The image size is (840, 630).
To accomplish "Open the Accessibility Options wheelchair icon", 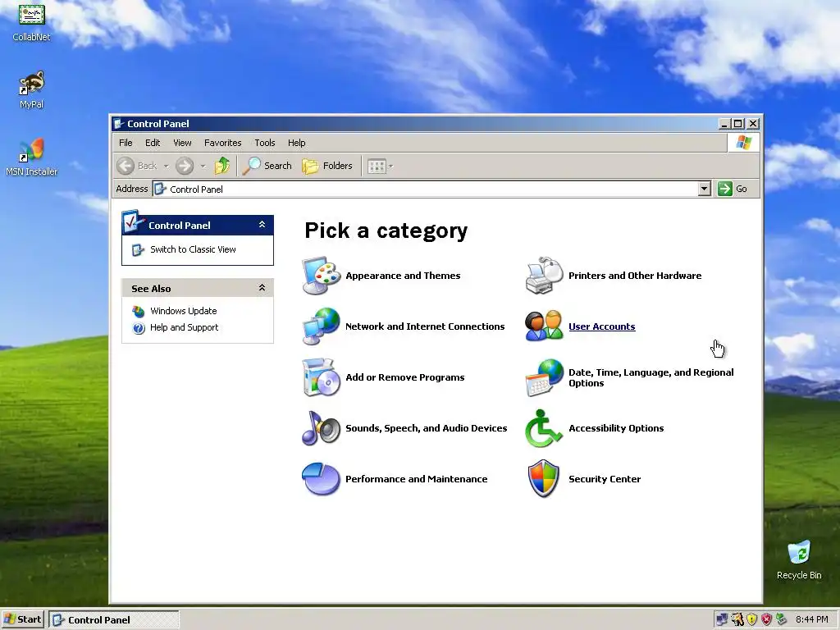I will 544,428.
